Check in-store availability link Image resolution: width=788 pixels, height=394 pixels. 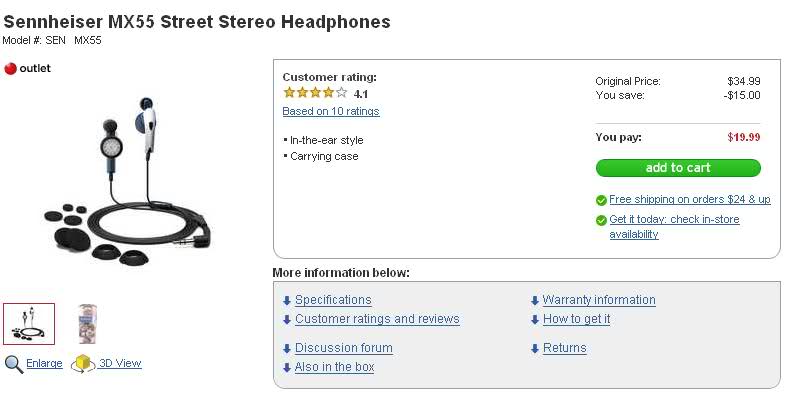coord(674,227)
